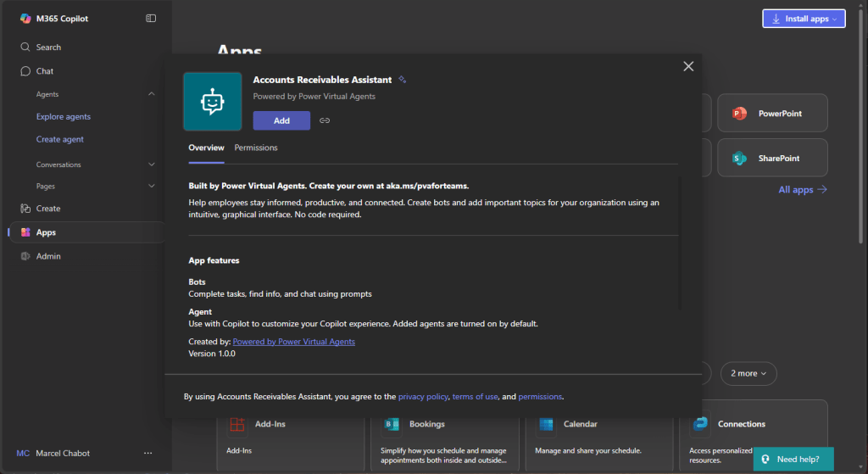
Task: Click the copy link icon beside Add
Action: click(x=325, y=120)
